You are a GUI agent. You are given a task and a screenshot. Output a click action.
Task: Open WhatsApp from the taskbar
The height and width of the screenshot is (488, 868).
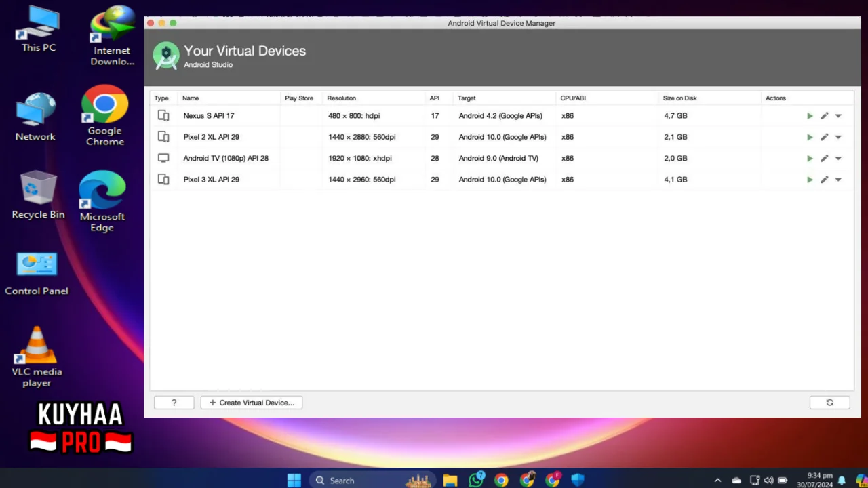(x=476, y=480)
